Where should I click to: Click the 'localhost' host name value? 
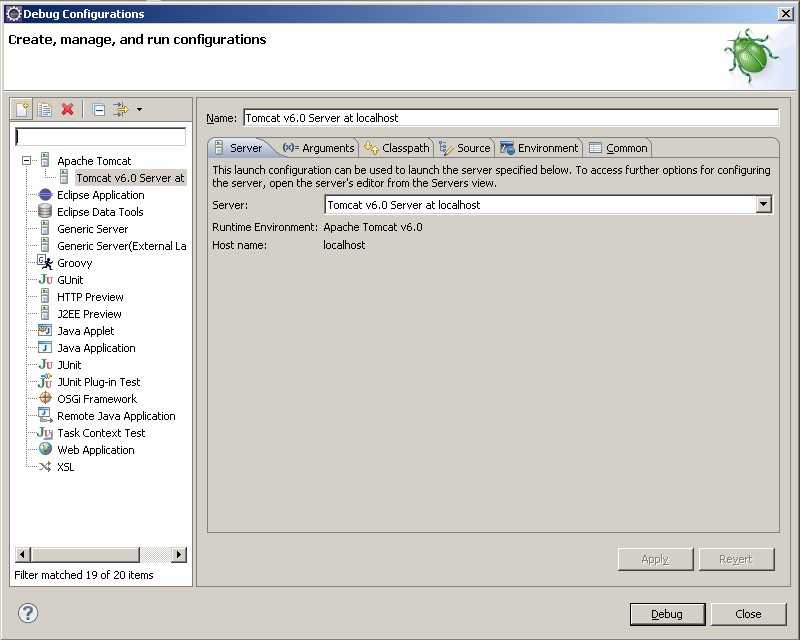tap(344, 245)
